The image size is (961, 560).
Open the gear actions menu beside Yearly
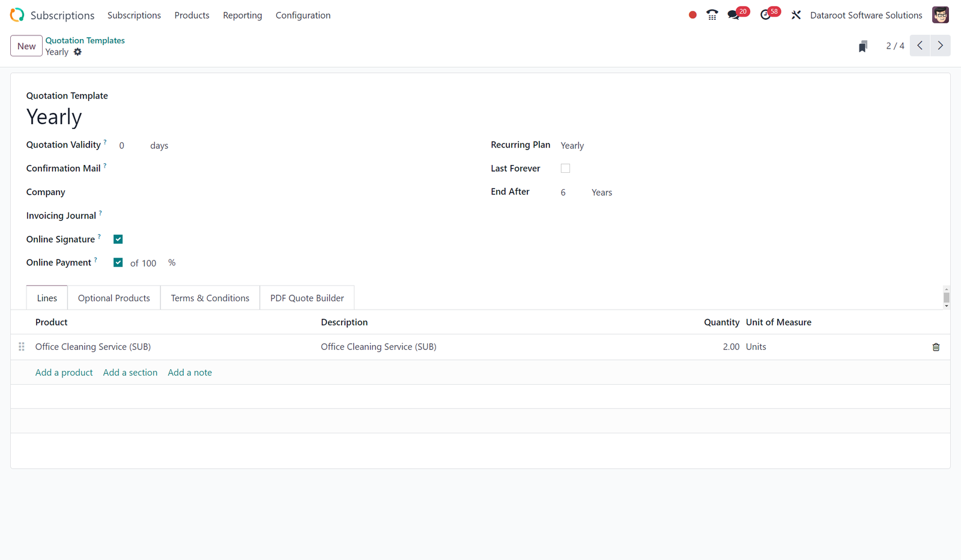[77, 52]
